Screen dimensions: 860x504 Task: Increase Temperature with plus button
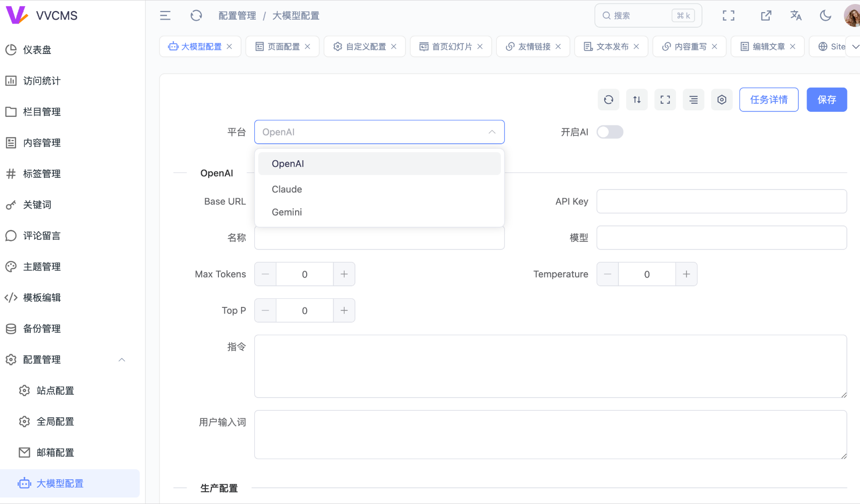[686, 274]
